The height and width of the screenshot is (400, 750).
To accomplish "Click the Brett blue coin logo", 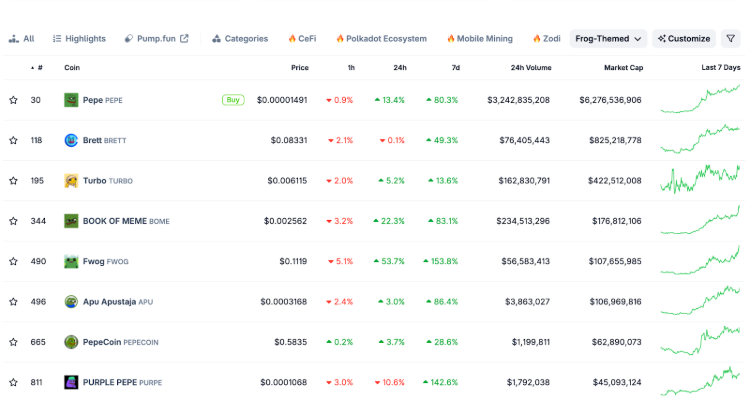I will pos(71,140).
